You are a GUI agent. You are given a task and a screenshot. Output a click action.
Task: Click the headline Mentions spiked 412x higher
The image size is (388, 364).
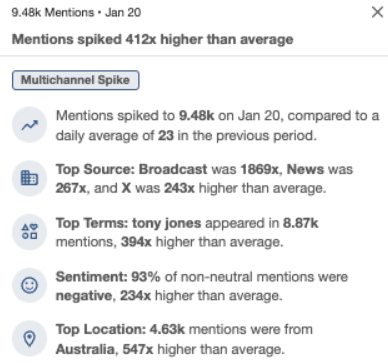(x=153, y=39)
